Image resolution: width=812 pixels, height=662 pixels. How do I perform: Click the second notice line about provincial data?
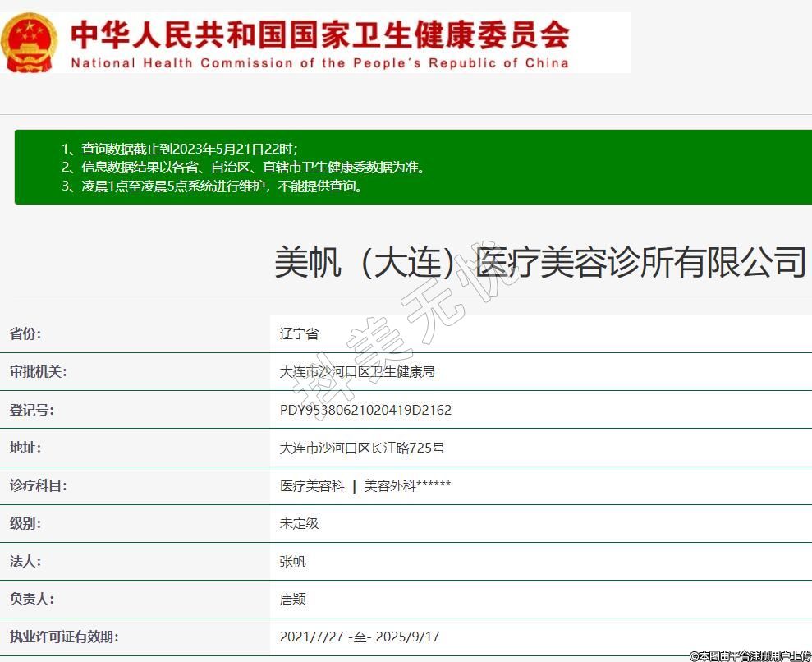coord(243,168)
